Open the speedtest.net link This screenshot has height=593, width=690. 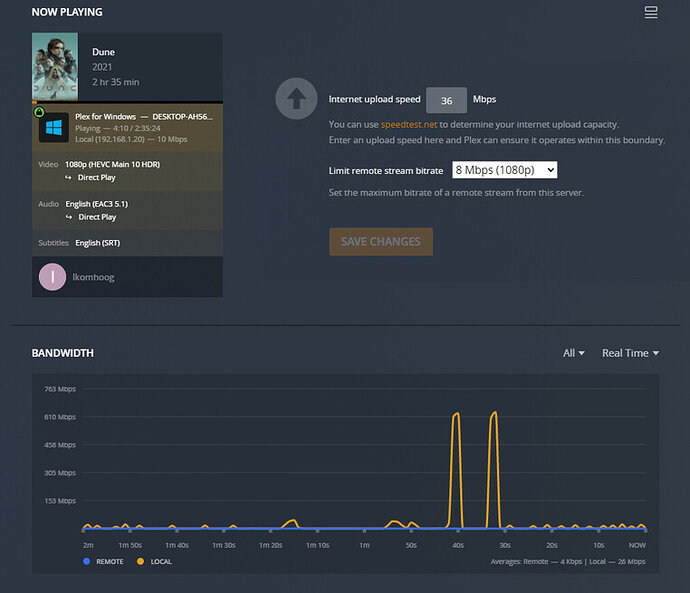(409, 124)
